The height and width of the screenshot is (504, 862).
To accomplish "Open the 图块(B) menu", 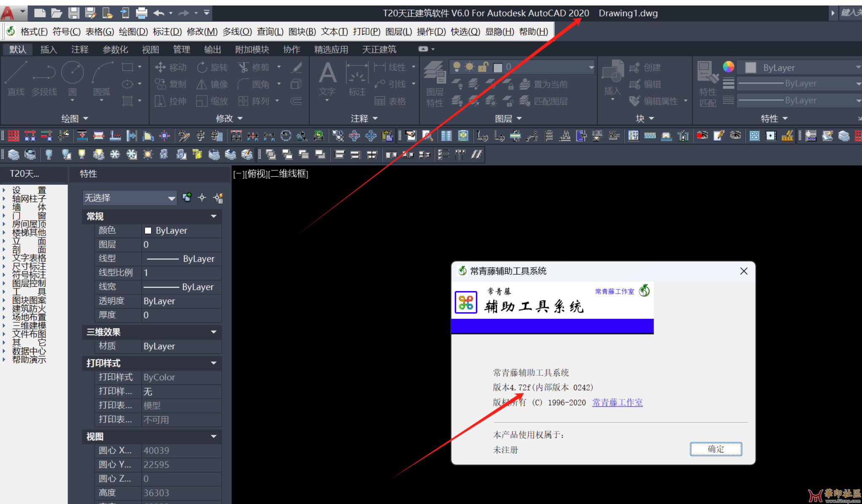I will (302, 32).
